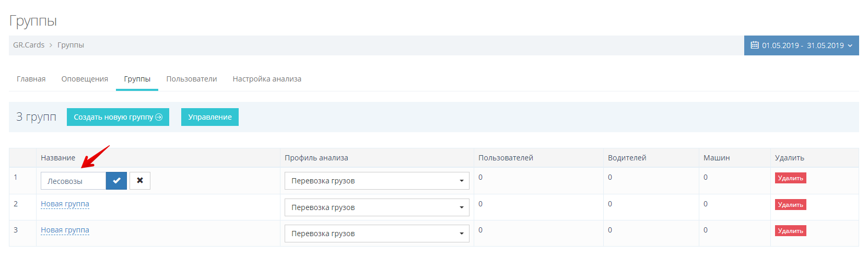Open analysis profile dropdown in row 3
Screen dimensions: 868x256
point(377,234)
